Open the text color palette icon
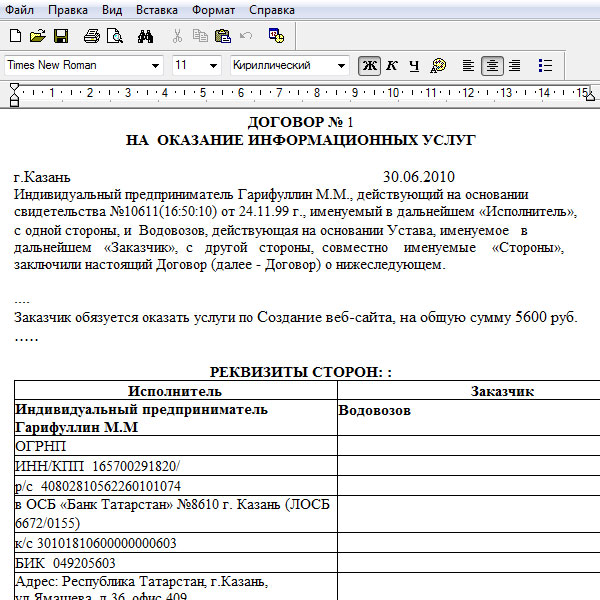Viewport: 600px width, 600px height. click(x=438, y=66)
